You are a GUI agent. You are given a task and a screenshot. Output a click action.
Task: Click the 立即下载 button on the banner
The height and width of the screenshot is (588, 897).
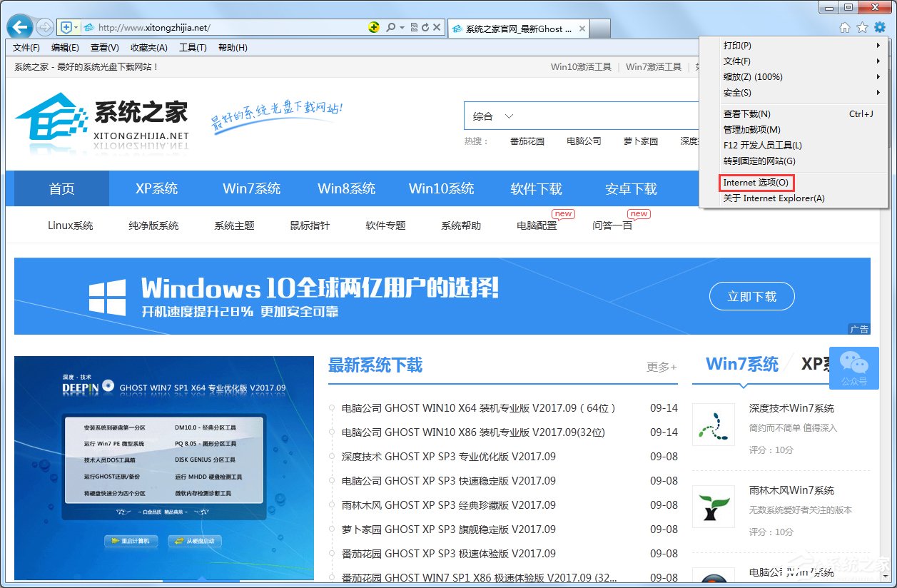pyautogui.click(x=751, y=296)
